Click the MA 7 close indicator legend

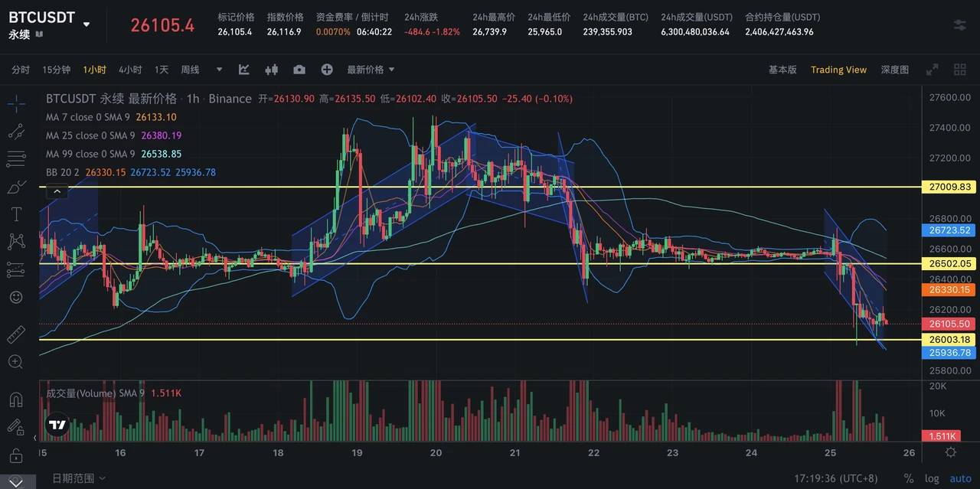(x=111, y=117)
